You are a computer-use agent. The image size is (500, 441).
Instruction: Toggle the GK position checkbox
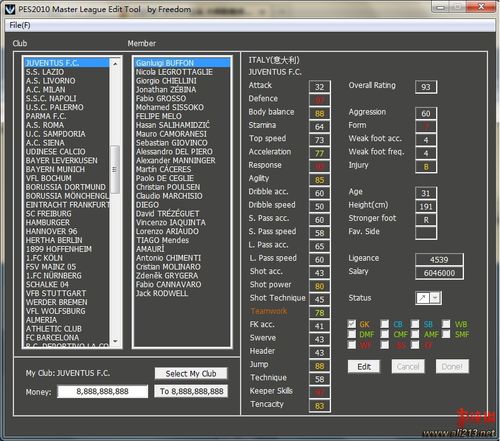pyautogui.click(x=351, y=324)
